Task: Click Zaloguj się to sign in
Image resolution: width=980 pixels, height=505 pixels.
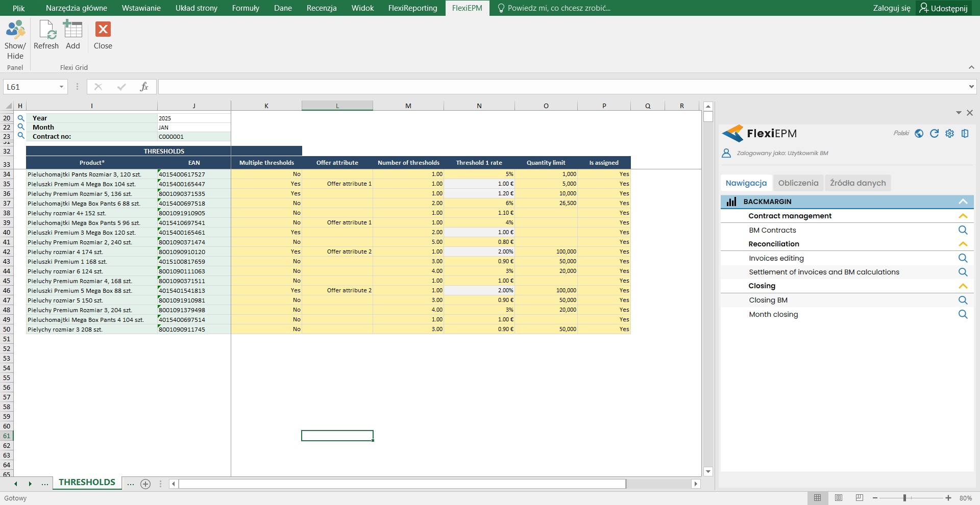Action: (891, 8)
